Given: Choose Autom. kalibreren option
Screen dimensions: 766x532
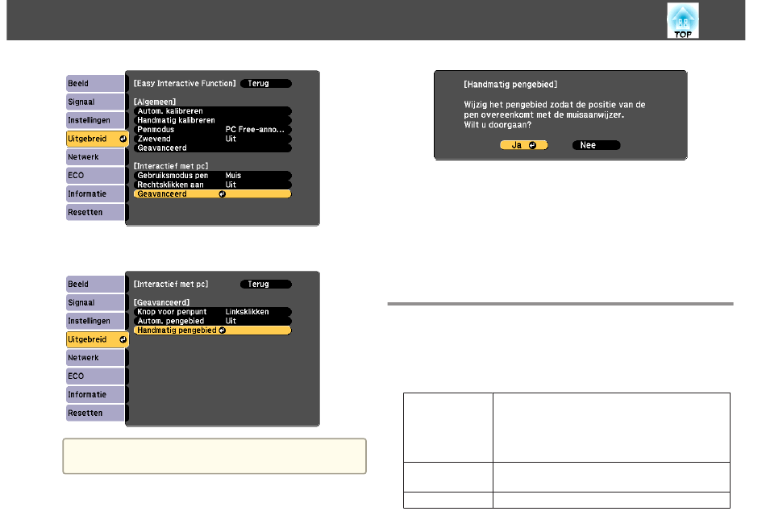Looking at the screenshot, I should tap(213, 111).
